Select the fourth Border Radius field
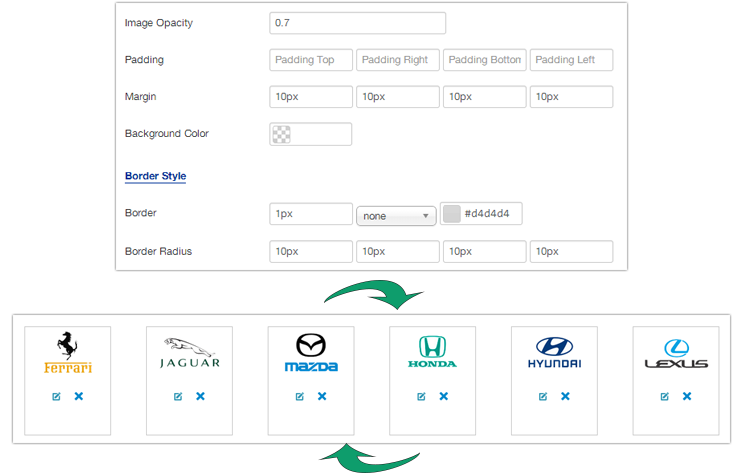747x474 pixels. pyautogui.click(x=571, y=252)
